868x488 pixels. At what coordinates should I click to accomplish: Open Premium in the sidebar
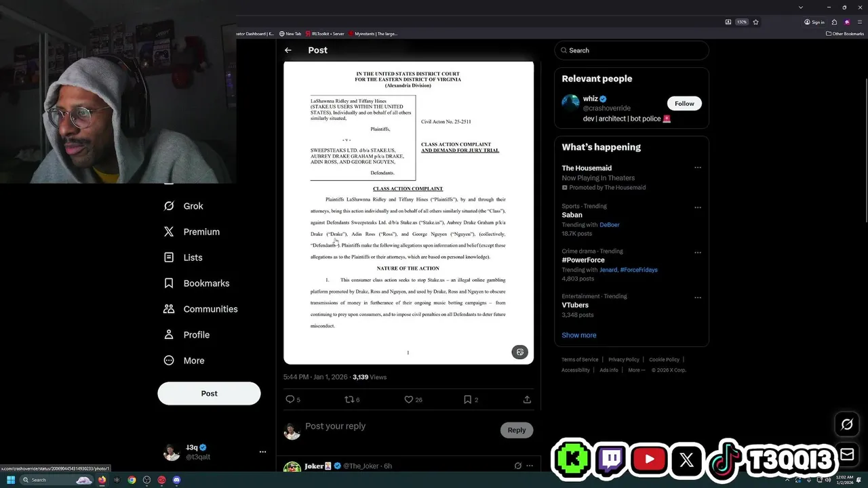[x=192, y=232]
